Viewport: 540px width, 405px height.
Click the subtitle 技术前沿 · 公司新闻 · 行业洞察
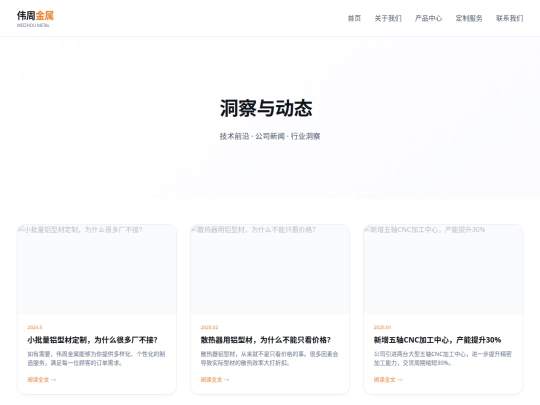tap(270, 136)
